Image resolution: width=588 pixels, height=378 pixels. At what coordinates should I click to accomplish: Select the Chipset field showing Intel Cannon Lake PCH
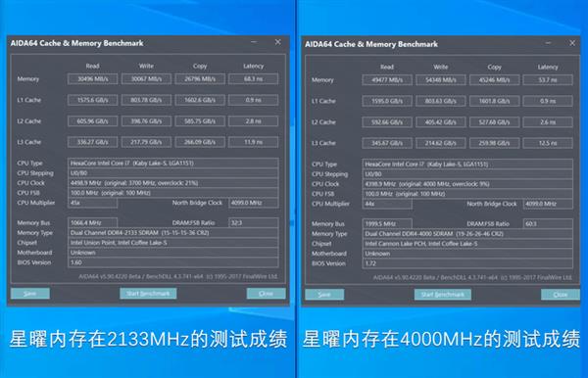coord(467,244)
